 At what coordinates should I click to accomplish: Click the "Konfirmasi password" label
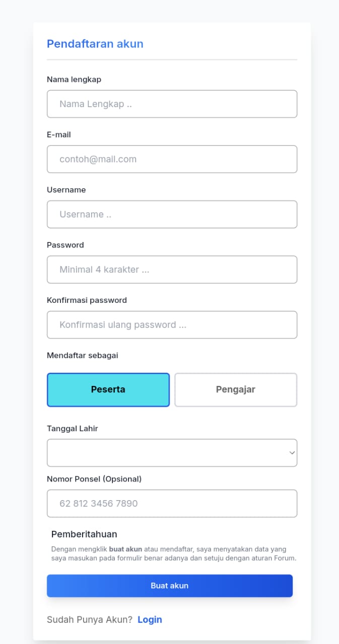point(87,300)
